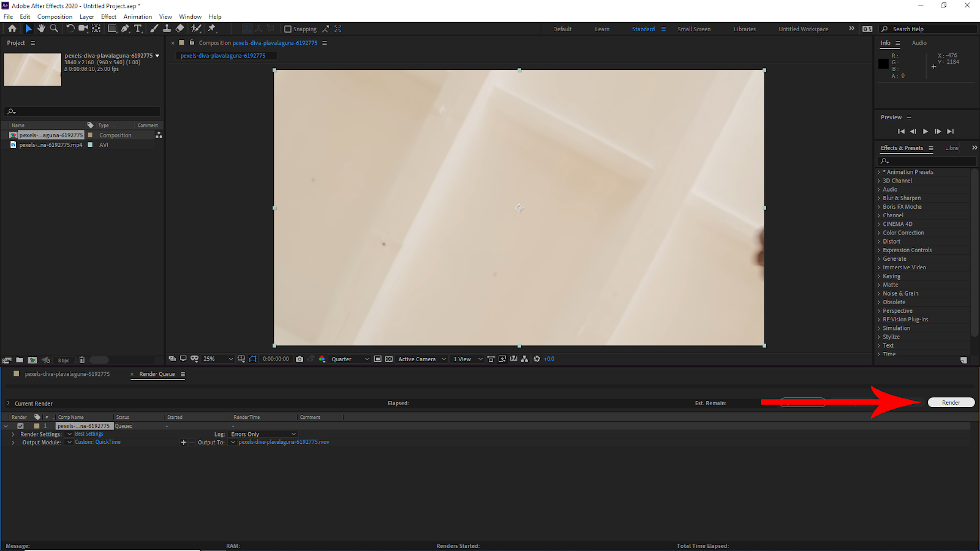Viewport: 980px width, 551px height.
Task: Select the Hand tool
Action: click(x=41, y=29)
